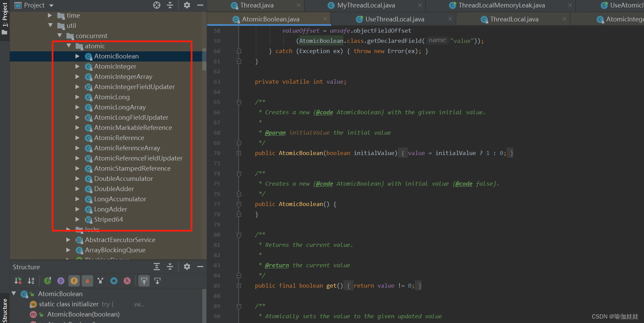644x323 pixels.
Task: Expand folded get() method at line 85
Action: 239,286
